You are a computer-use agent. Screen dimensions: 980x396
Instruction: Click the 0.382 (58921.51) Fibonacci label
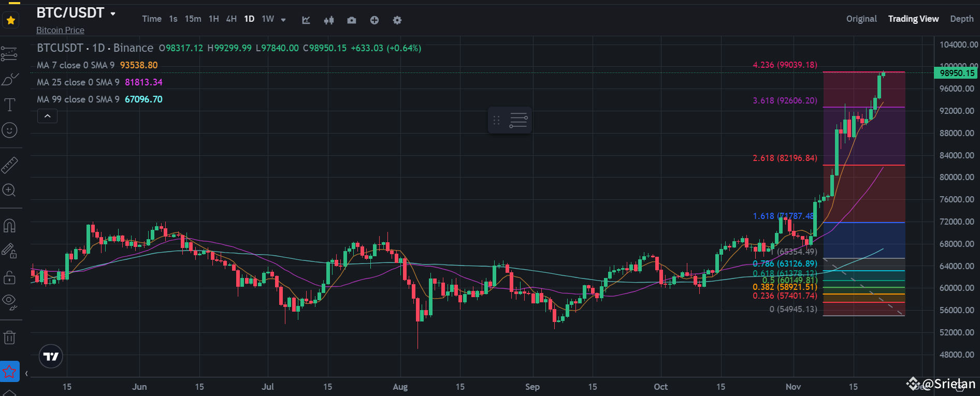(785, 287)
